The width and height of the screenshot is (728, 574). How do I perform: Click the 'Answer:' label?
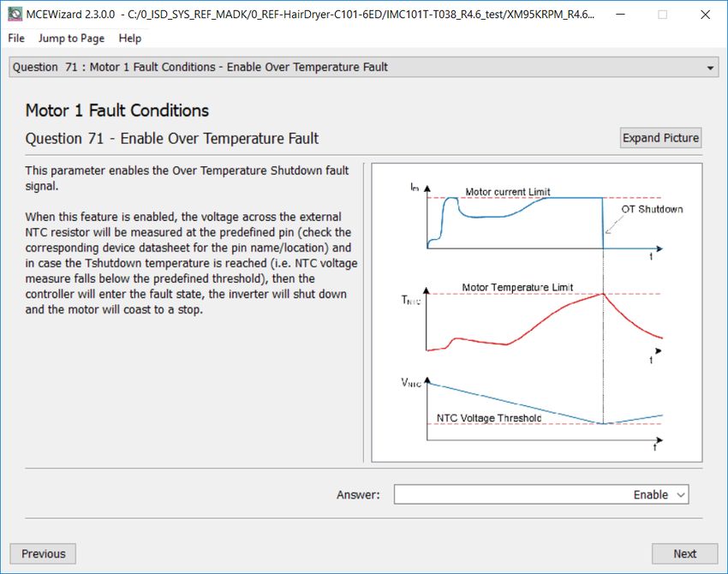point(358,495)
